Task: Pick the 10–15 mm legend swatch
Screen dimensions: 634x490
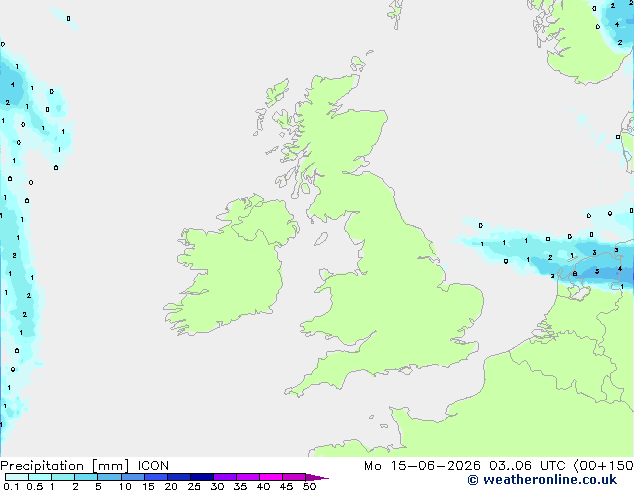Action: 133,477
